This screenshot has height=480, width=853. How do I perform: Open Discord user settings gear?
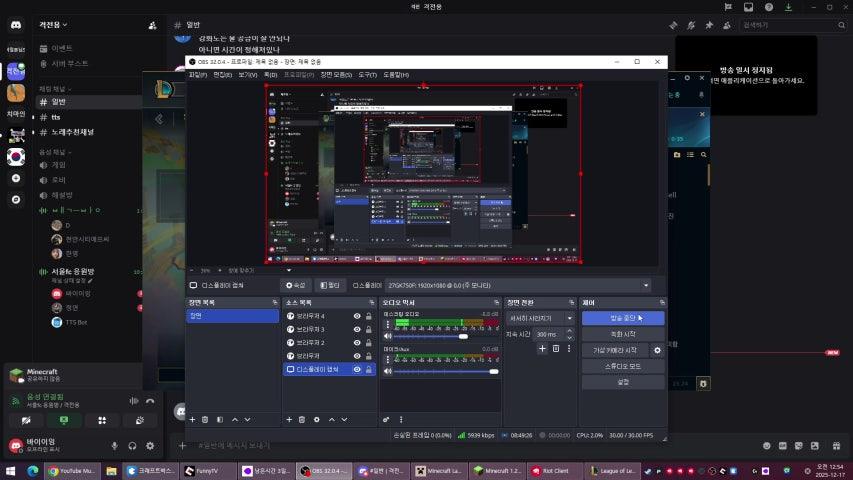tap(150, 445)
